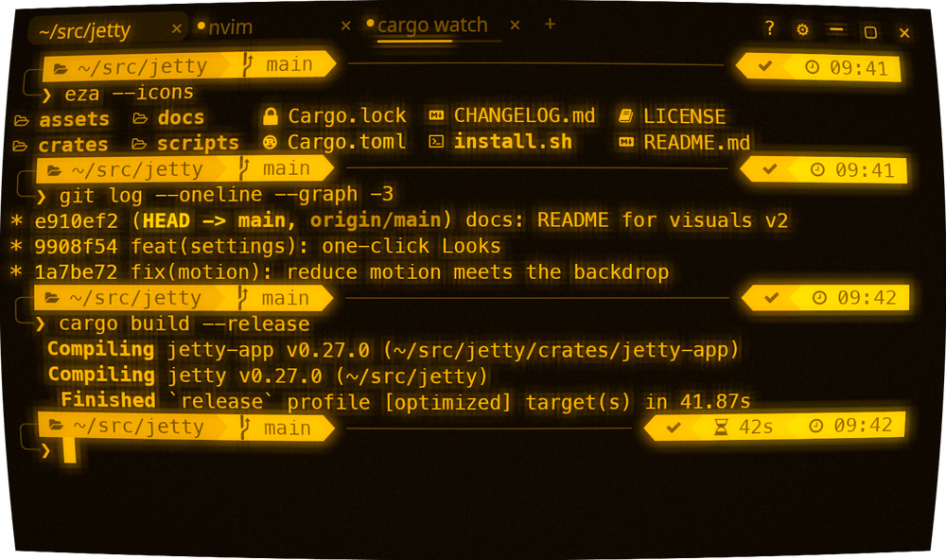Select the cargo watch tab
The height and width of the screenshot is (560, 946).
(432, 26)
